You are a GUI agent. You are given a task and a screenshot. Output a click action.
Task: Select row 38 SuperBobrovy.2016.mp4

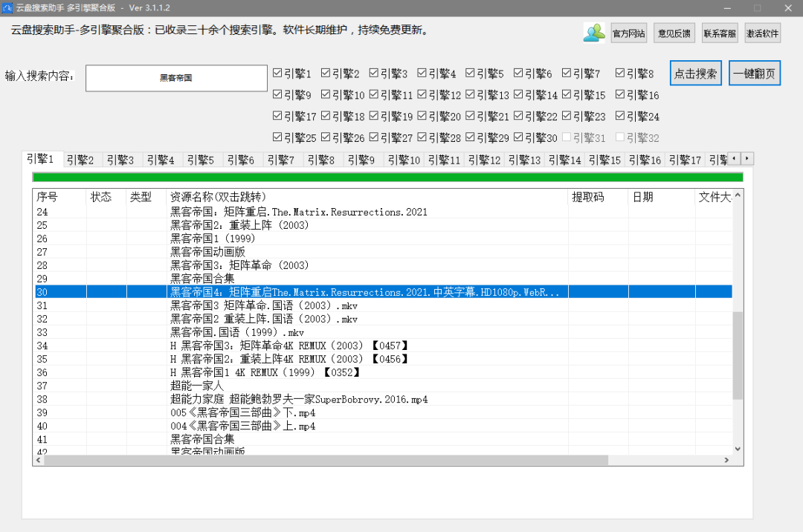tap(383, 399)
